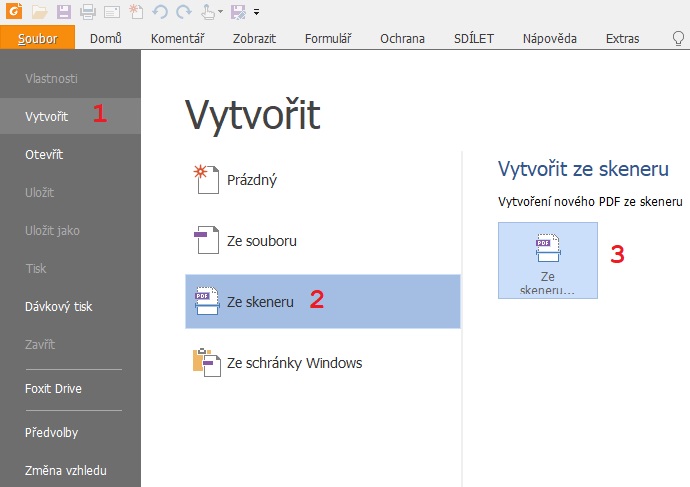Image resolution: width=690 pixels, height=487 pixels.
Task: Select the Prázdný create option
Action: (x=251, y=181)
